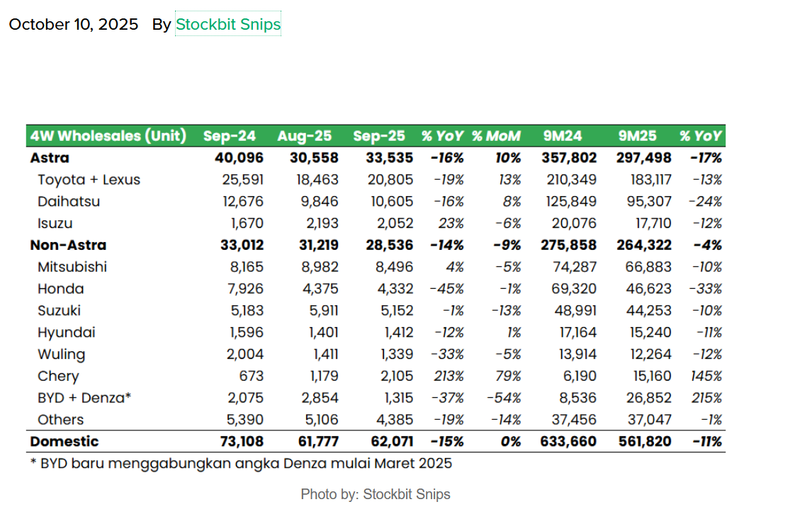
Task: Click Others 9M24 value 37,456
Action: click(x=574, y=419)
